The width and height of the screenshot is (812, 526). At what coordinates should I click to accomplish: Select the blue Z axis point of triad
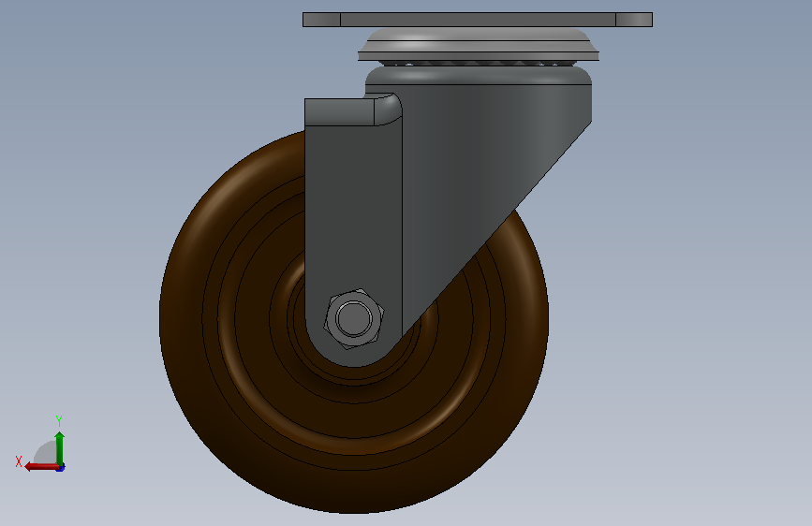click(61, 467)
